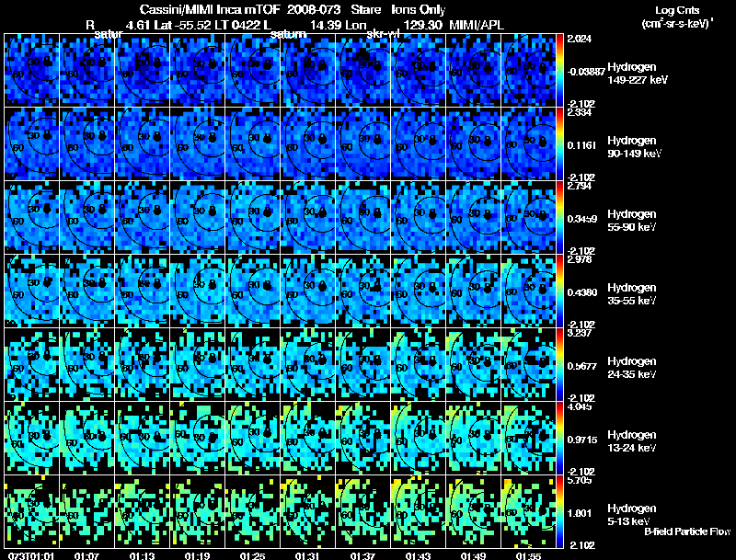Click the colorbar midpoint value '0.3459'
The width and height of the screenshot is (736, 560).
click(x=582, y=219)
